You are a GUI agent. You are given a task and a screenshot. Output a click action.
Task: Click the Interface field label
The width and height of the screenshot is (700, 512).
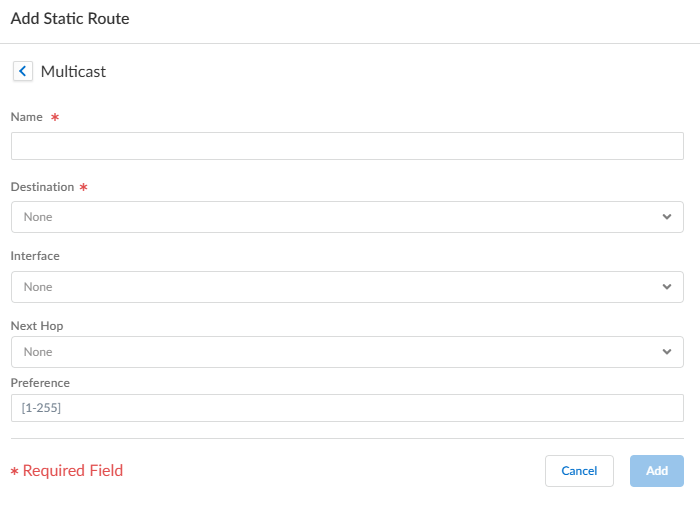[x=35, y=256]
